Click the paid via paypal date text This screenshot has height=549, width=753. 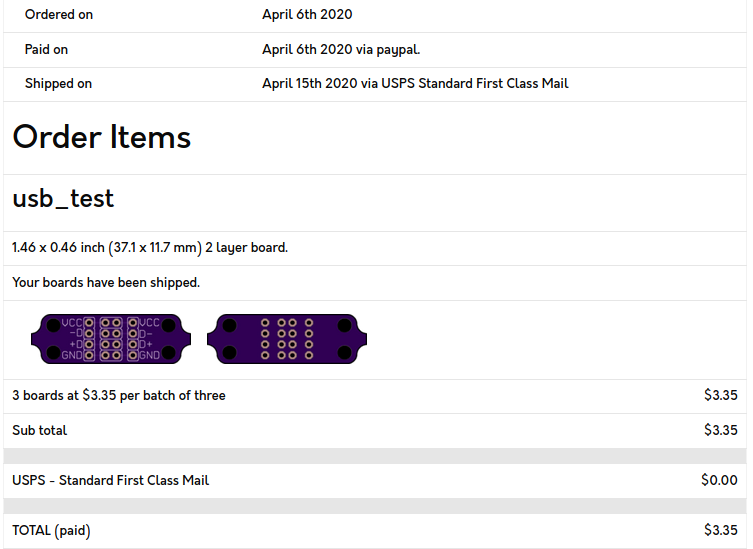341,49
